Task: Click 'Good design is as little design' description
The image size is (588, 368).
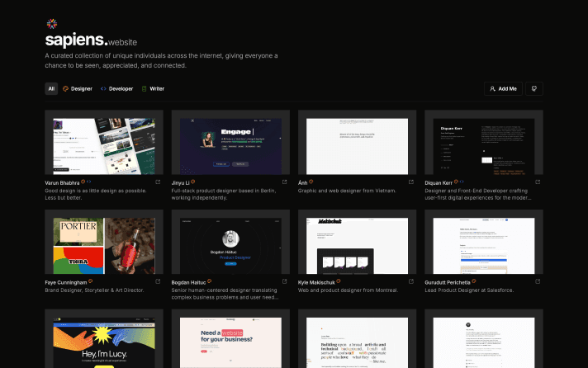Action: pyautogui.click(x=96, y=194)
